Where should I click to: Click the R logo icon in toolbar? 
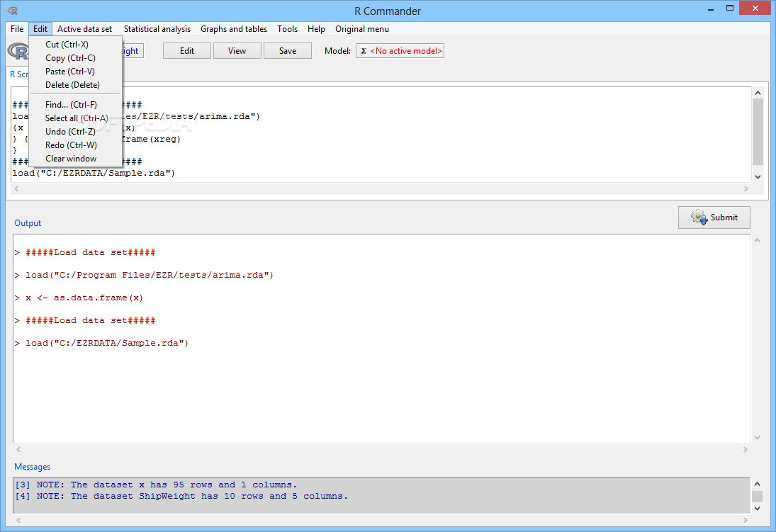tap(18, 51)
